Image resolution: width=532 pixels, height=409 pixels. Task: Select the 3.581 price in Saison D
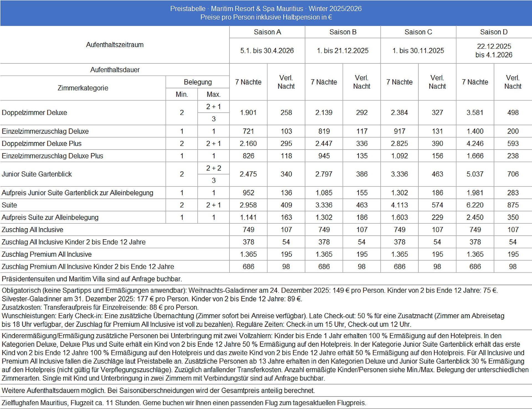click(x=475, y=113)
